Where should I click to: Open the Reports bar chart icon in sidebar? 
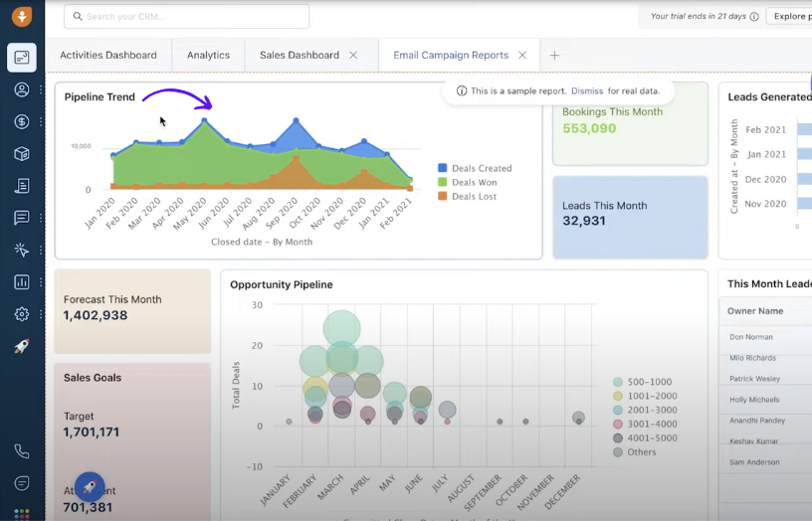[x=22, y=282]
